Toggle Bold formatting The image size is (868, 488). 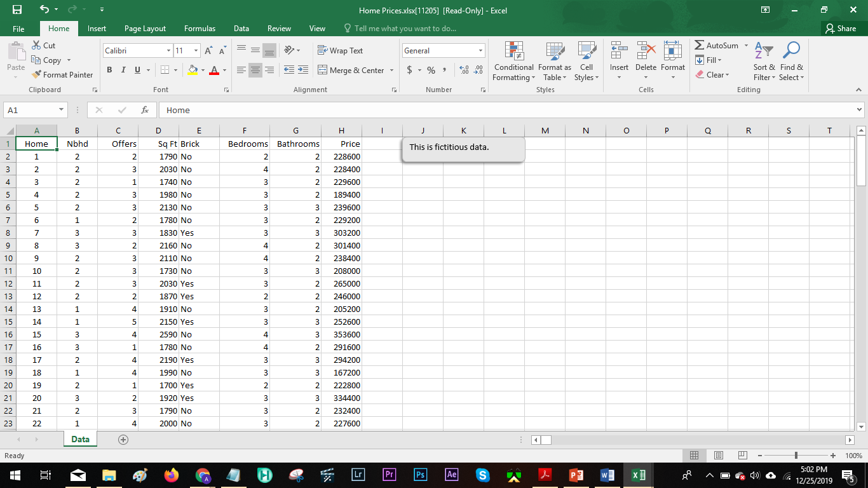click(x=110, y=70)
